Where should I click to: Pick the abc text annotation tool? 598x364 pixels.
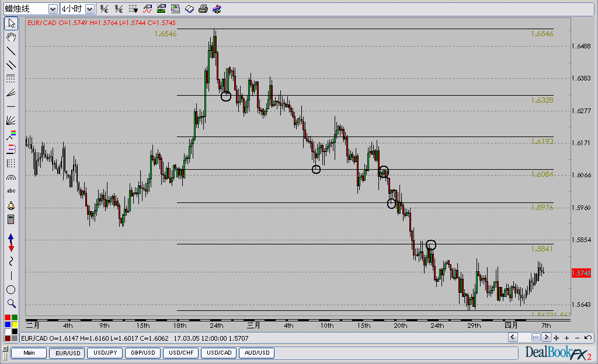pyautogui.click(x=11, y=191)
